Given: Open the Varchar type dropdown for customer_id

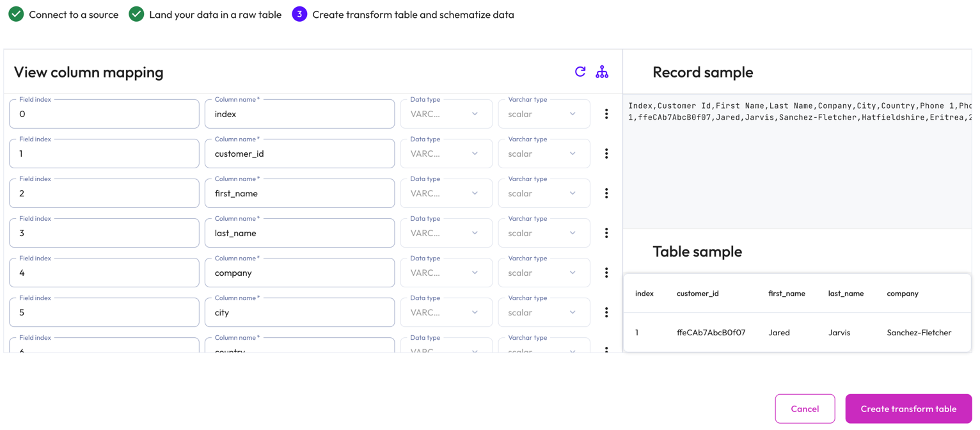Looking at the screenshot, I should point(544,153).
